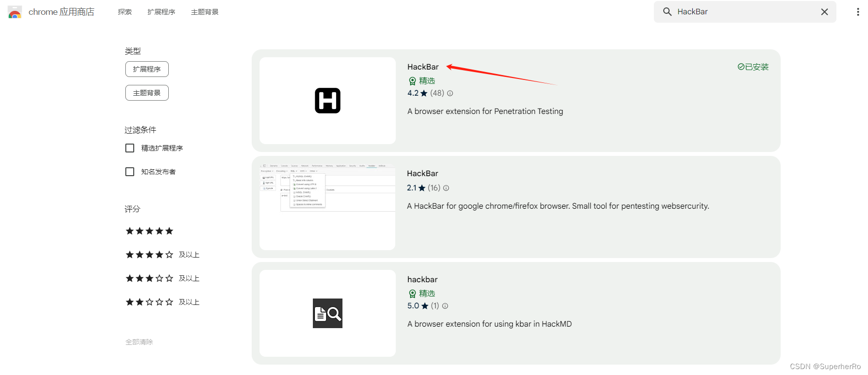Open the lowercase hackbar title
868x375 pixels.
(422, 280)
